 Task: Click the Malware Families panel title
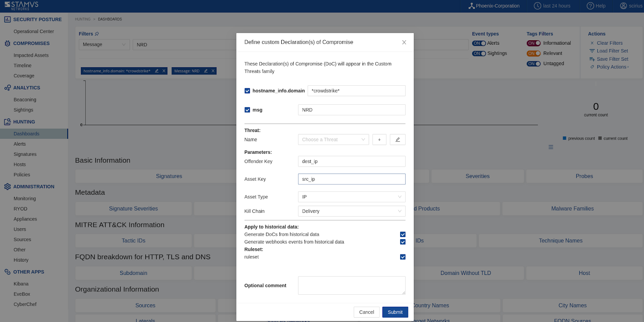(x=572, y=208)
